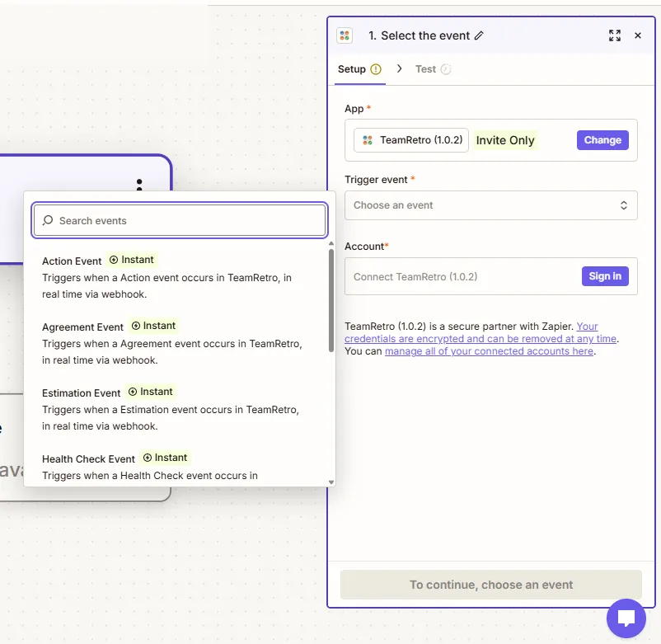Click the disabled continue button
The width and height of the screenshot is (661, 644).
(490, 585)
